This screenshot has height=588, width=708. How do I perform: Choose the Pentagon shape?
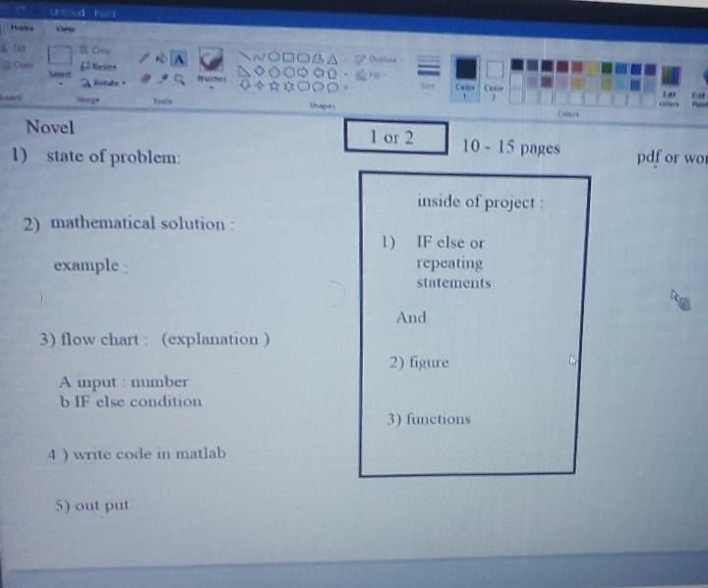tap(273, 72)
